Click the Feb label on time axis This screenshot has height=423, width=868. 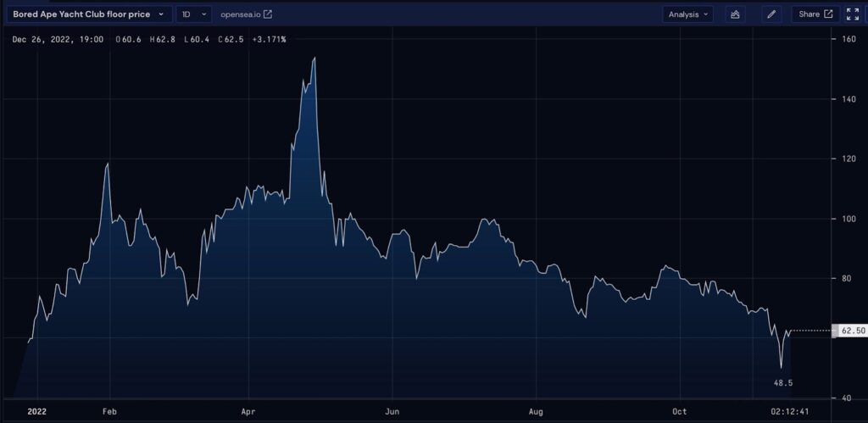click(x=109, y=411)
